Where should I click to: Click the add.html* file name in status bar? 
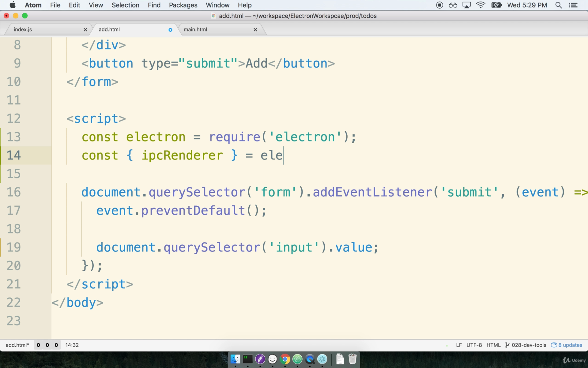[17, 345]
